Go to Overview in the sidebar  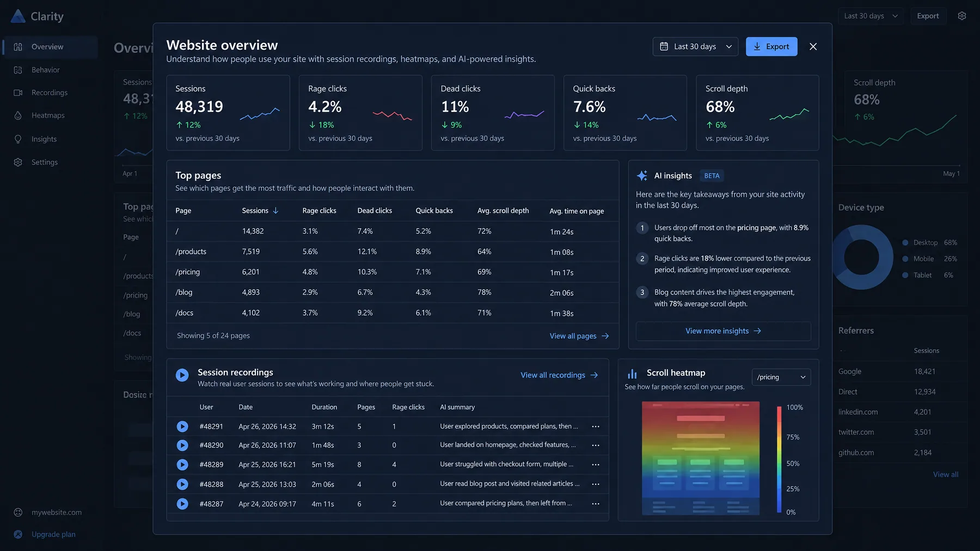tap(50, 47)
